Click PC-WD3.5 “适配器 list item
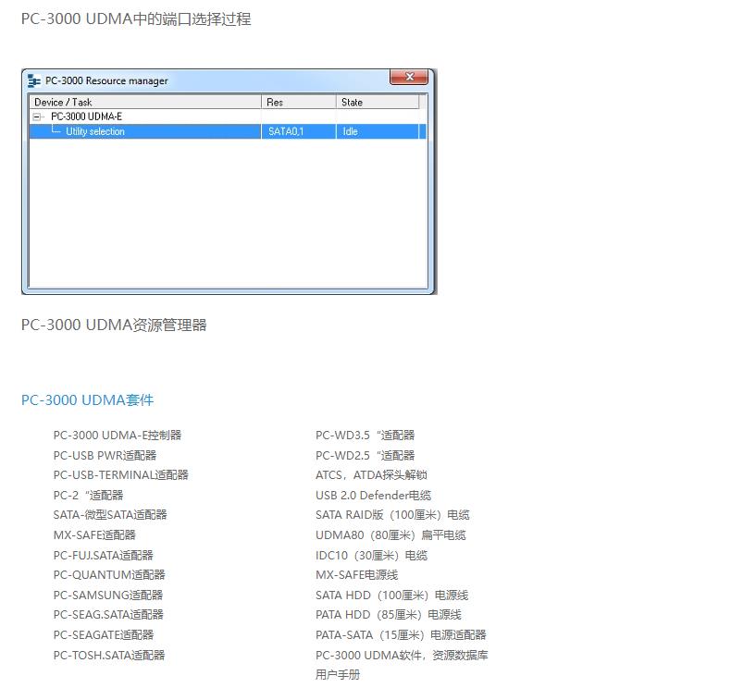756x700 pixels. click(x=365, y=436)
